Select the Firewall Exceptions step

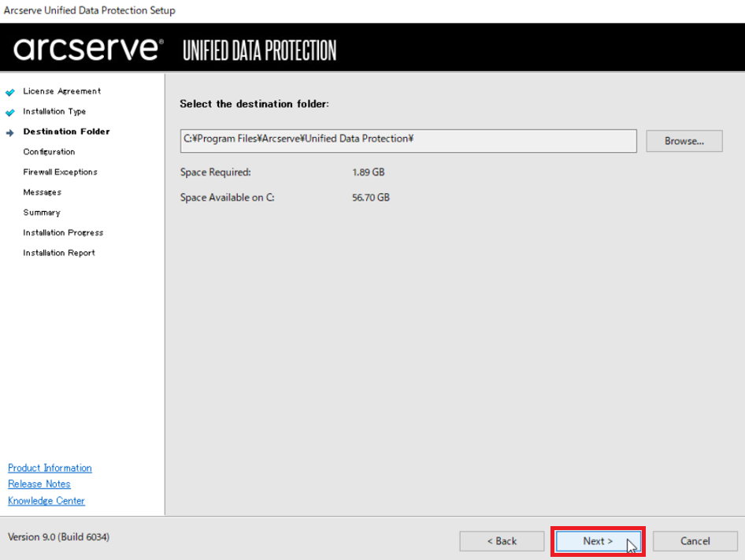coord(60,172)
